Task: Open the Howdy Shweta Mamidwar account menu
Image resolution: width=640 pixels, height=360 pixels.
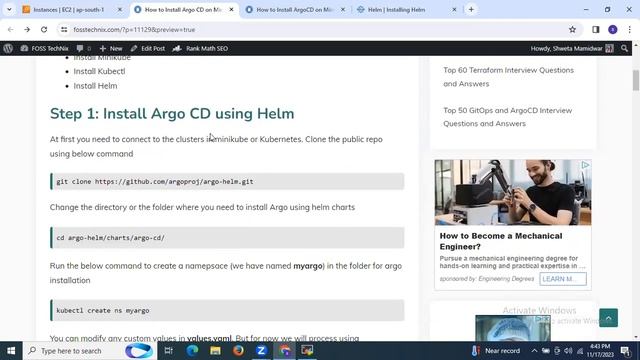Action: (572, 48)
